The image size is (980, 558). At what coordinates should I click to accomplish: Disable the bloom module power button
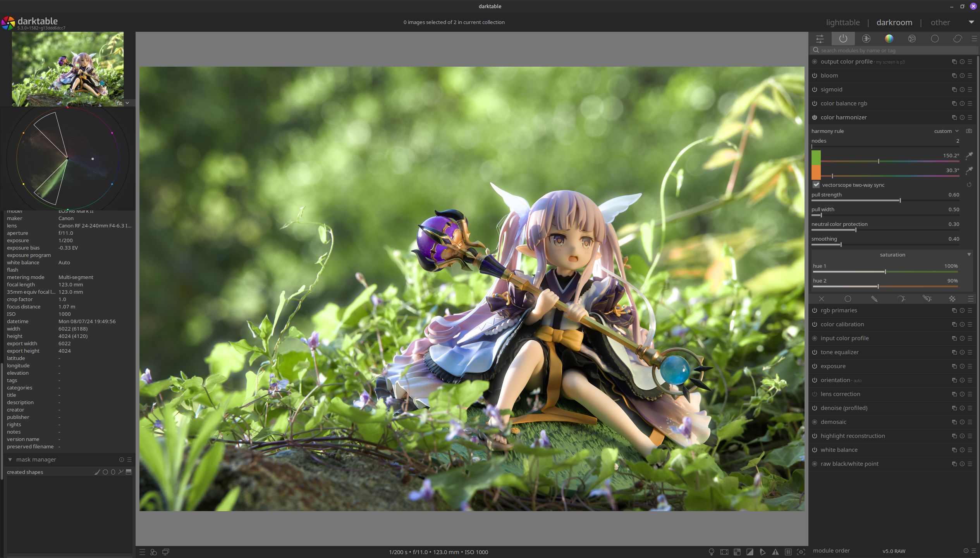click(x=815, y=76)
